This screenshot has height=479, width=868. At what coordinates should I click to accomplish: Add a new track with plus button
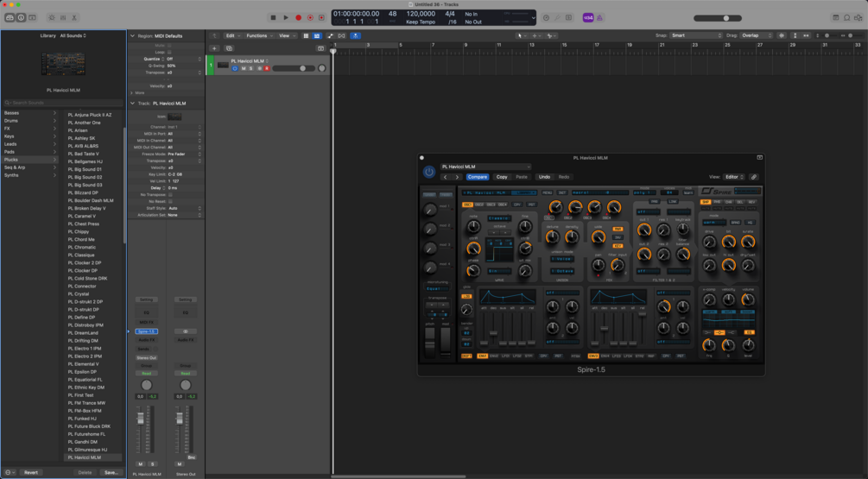[214, 48]
